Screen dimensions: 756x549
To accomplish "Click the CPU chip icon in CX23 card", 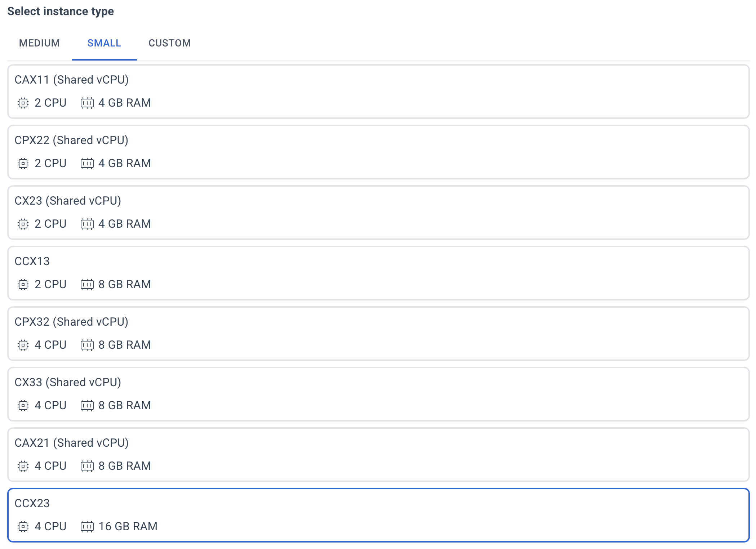I will (23, 224).
